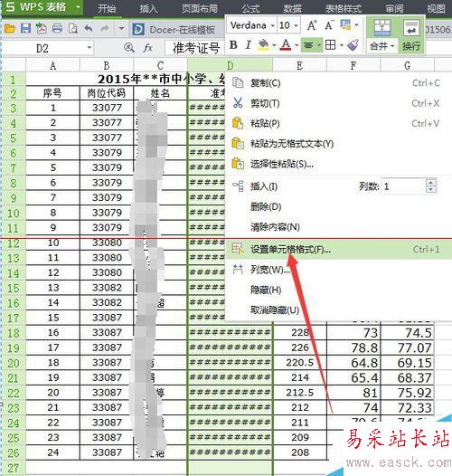Viewport: 452px width, 476px height.
Task: Open fill color dropdown arrow
Action: (274, 45)
